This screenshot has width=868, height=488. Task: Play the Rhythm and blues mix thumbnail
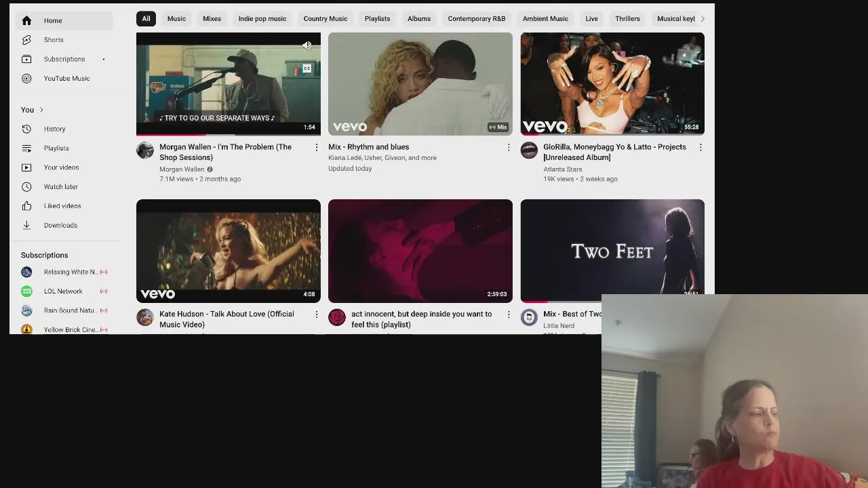420,84
